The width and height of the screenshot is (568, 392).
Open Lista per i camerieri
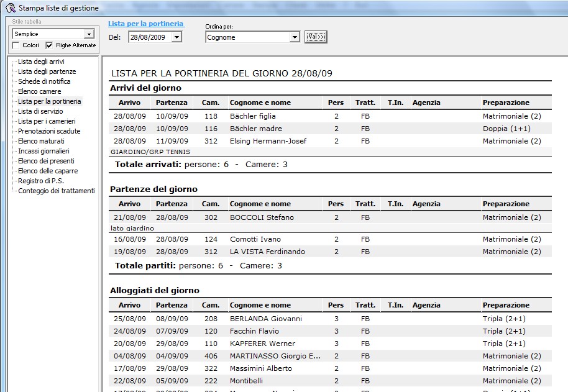point(47,121)
